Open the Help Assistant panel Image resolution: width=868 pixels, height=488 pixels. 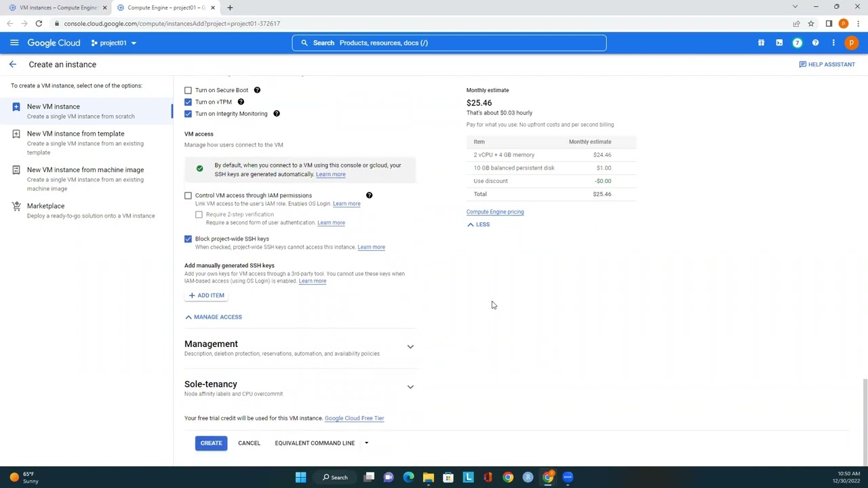pyautogui.click(x=827, y=64)
